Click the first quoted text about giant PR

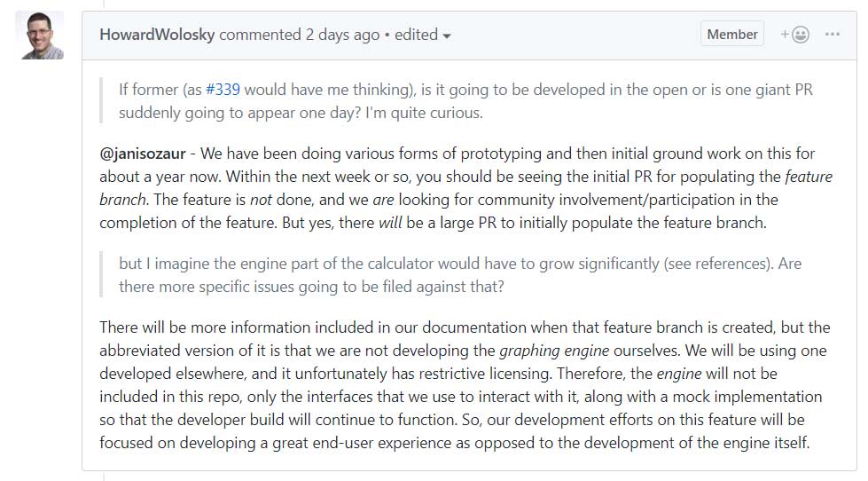[x=465, y=101]
